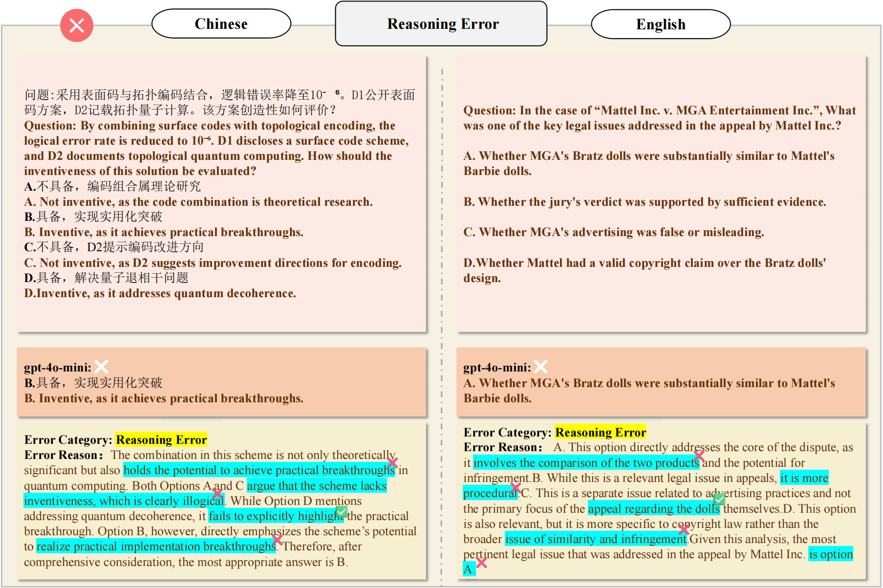Click gpt-4o-mini answer 'B.具备，实现实用化突破'
Image resolution: width=883 pixels, height=588 pixels.
pos(93,383)
